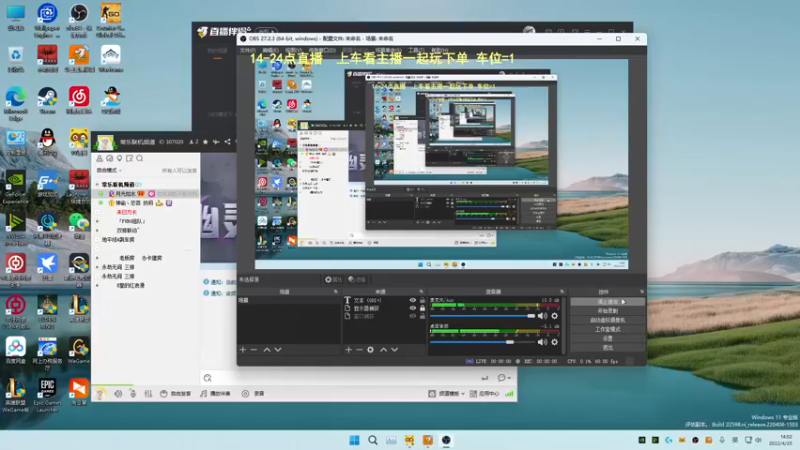
Task: Pop out the Audio Mixer dock panel
Action: click(562, 292)
